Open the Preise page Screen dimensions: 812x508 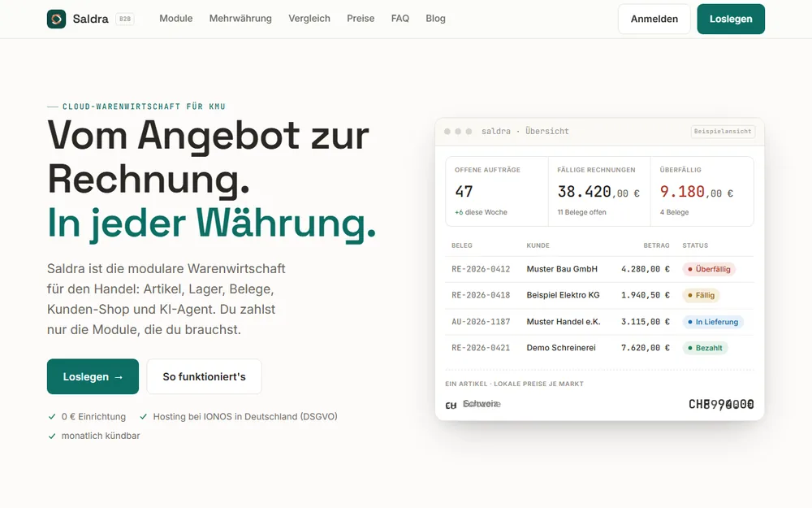click(x=361, y=19)
